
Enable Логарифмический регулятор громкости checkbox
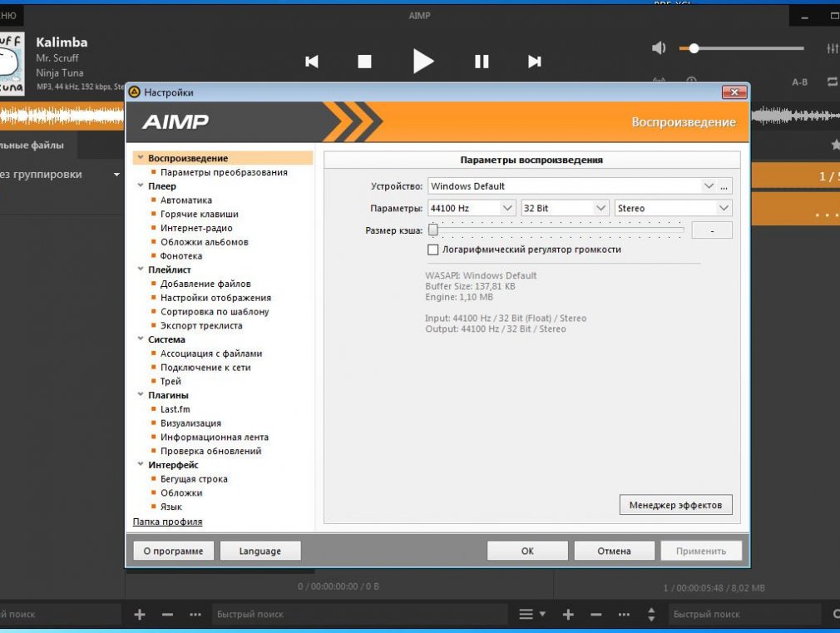tap(432, 250)
